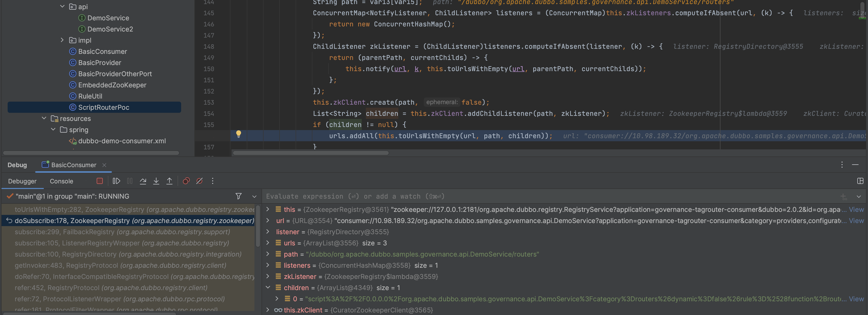Open more debugger toolbar actions
Screen dimensions: 868x315
213,181
